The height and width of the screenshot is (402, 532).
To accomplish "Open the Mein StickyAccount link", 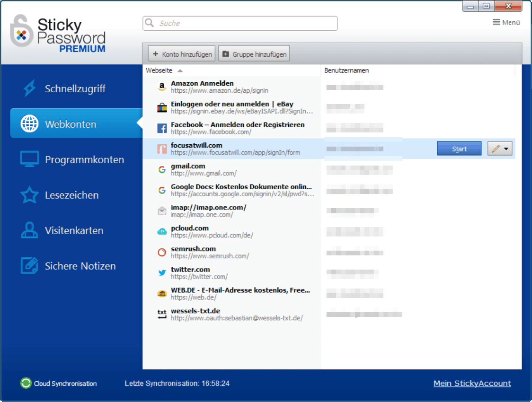I will tap(472, 384).
